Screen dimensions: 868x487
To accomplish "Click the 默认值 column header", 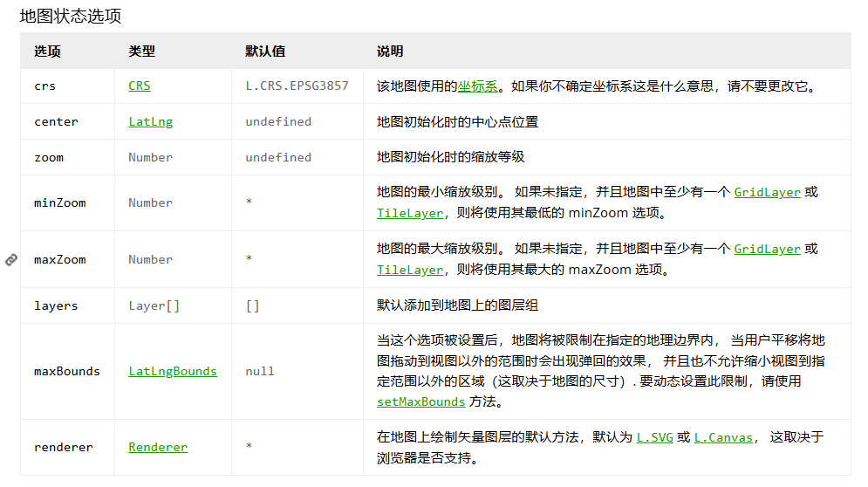I will 265,51.
